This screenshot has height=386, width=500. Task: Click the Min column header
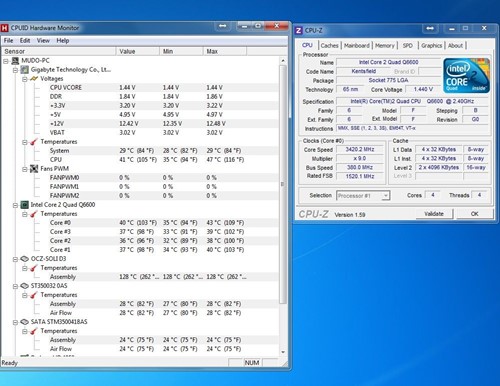click(181, 51)
